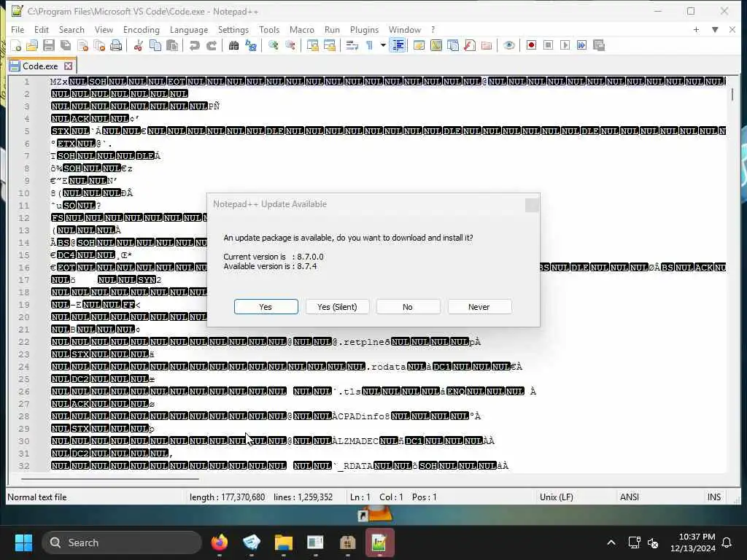Click Run macro multiple times icon
Screen dimensions: 747x560
(x=581, y=46)
